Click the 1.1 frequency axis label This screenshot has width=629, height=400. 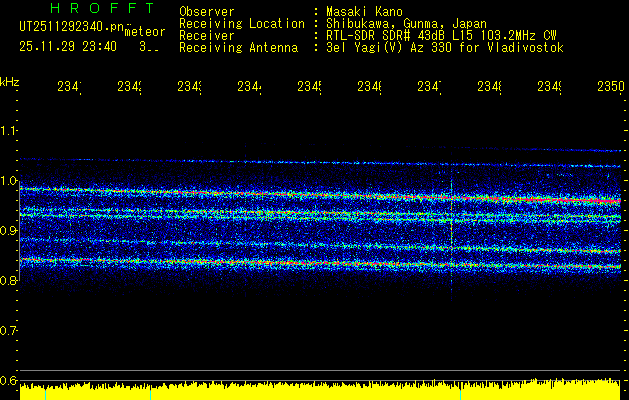coord(10,131)
